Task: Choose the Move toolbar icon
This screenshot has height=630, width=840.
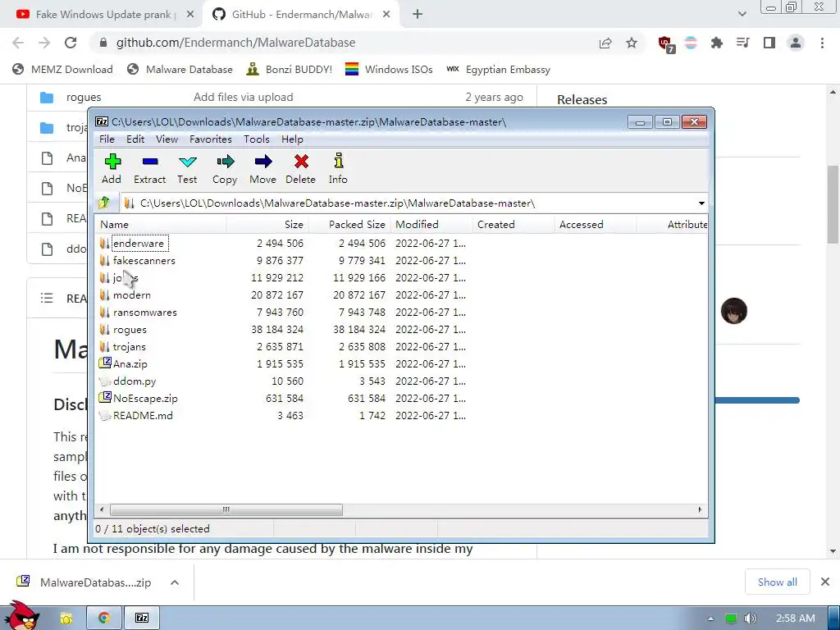Action: tap(263, 169)
